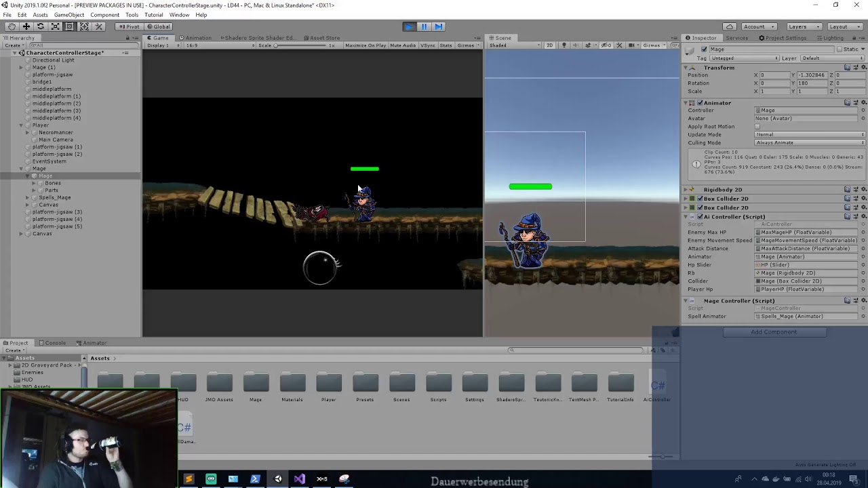868x488 pixels.
Task: Open the Cloud collaborate button
Action: (x=730, y=26)
